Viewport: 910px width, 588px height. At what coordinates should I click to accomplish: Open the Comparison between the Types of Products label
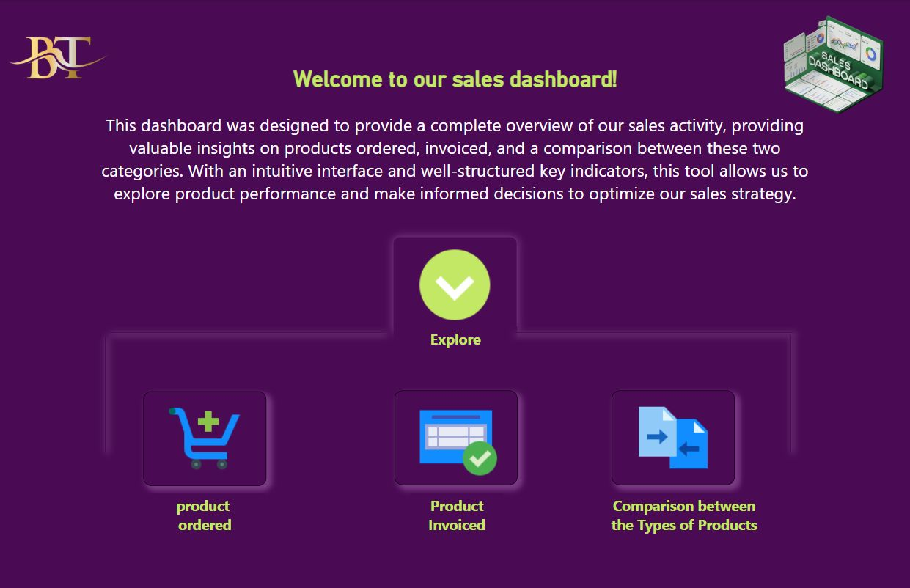tap(683, 515)
